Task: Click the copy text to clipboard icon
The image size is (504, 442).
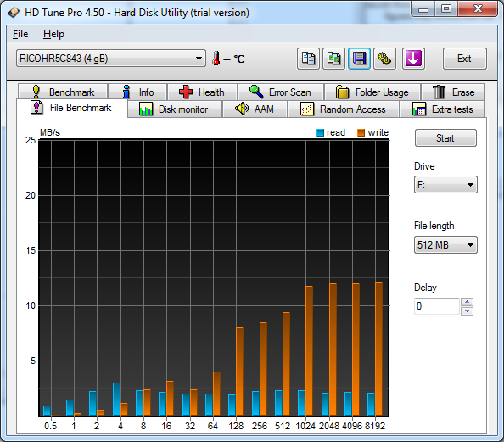Action: coord(308,59)
